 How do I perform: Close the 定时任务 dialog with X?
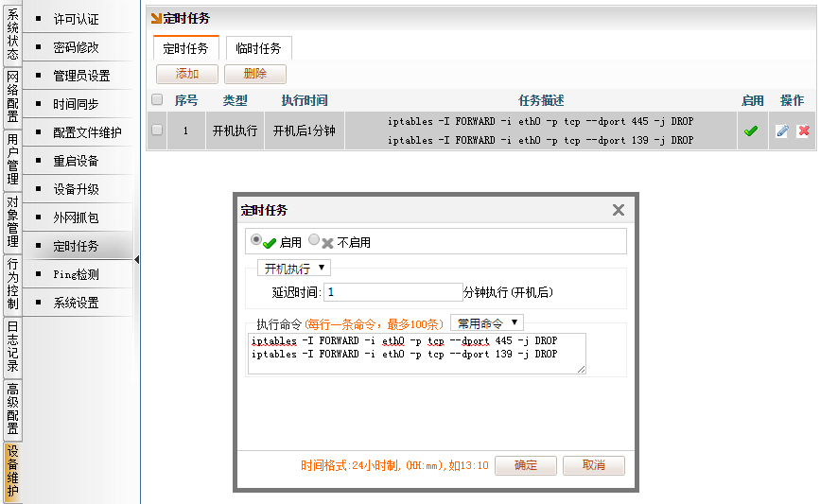(619, 211)
